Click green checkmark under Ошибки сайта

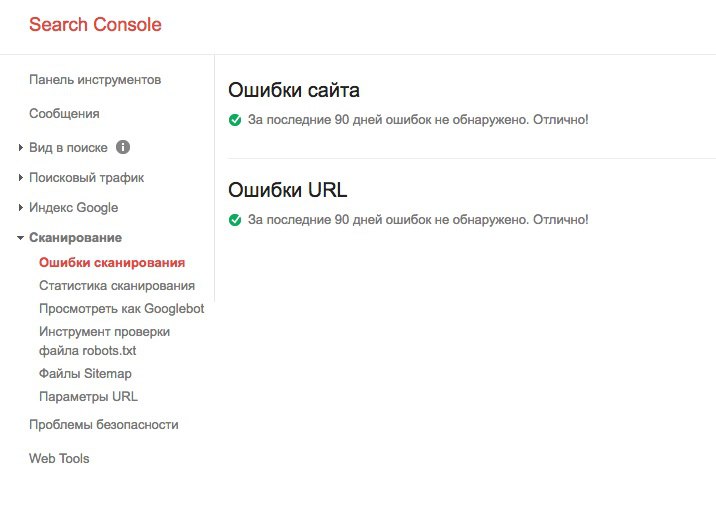[235, 120]
